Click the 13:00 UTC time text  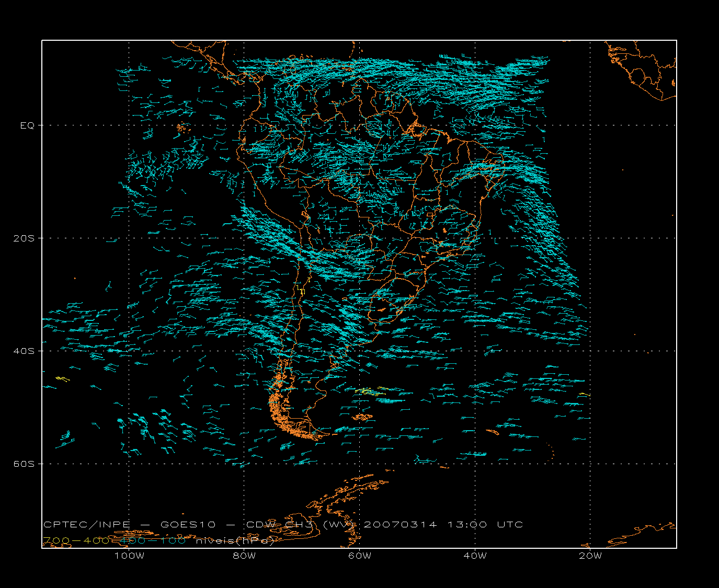pos(485,525)
